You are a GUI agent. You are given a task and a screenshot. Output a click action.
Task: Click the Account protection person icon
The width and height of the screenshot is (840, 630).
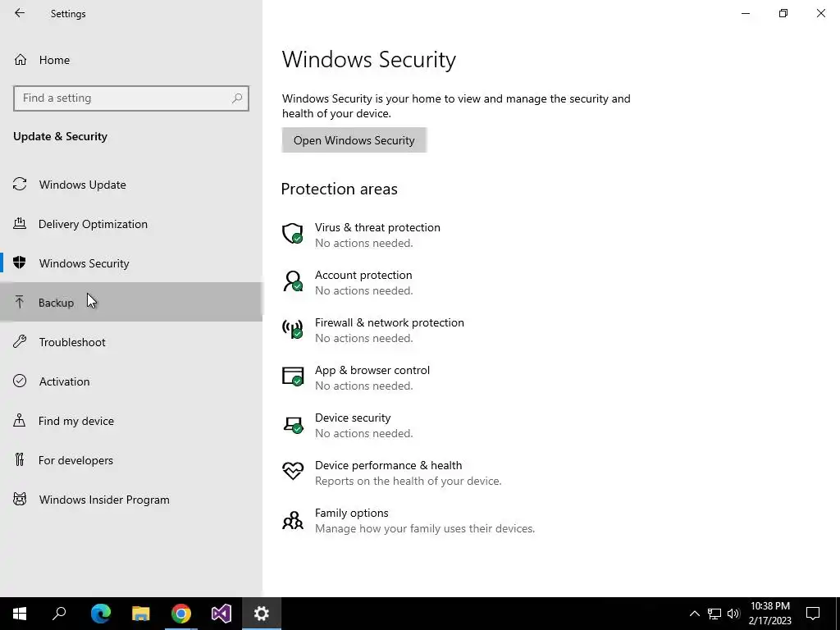[293, 281]
